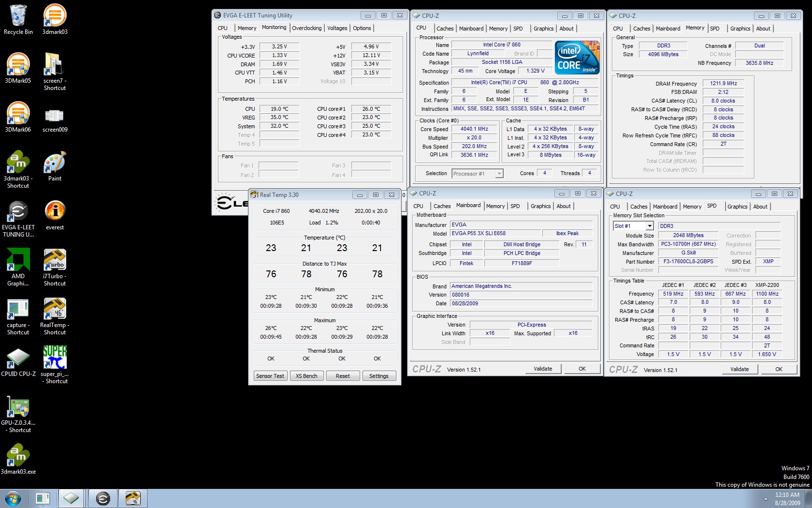The image size is (812, 508).
Task: Click XS Bench button in Real Temp
Action: 306,376
